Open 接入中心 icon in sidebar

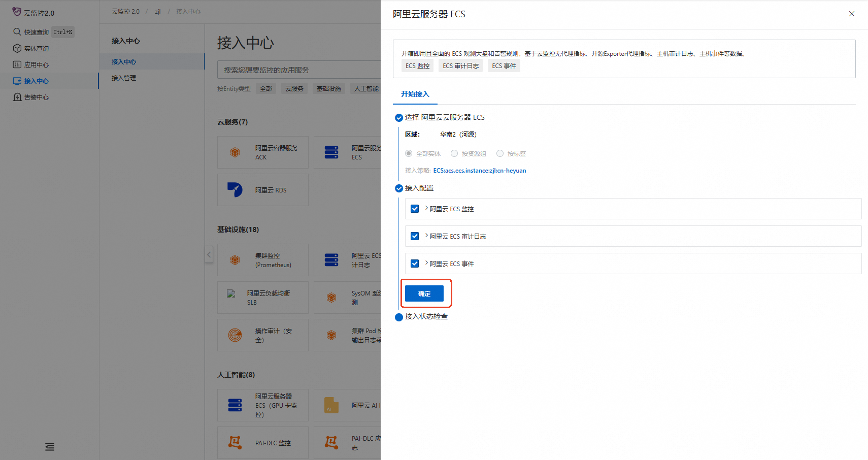(x=17, y=81)
